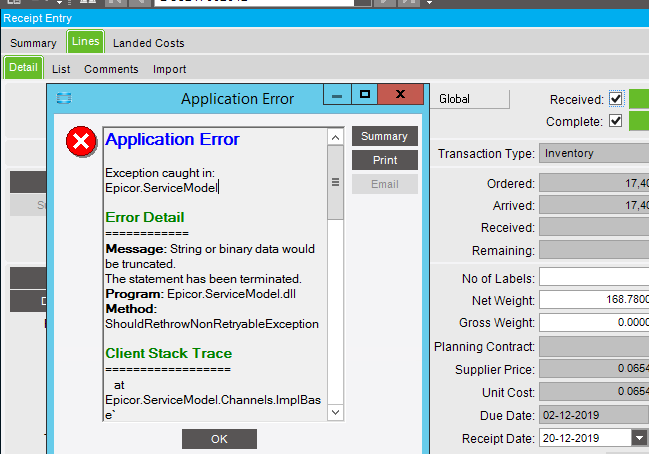Click the Arrived quantity field

tap(594, 205)
